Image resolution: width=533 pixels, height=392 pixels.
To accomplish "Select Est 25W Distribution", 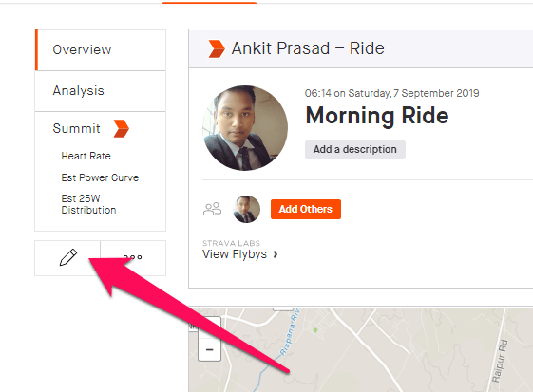I will [x=88, y=204].
